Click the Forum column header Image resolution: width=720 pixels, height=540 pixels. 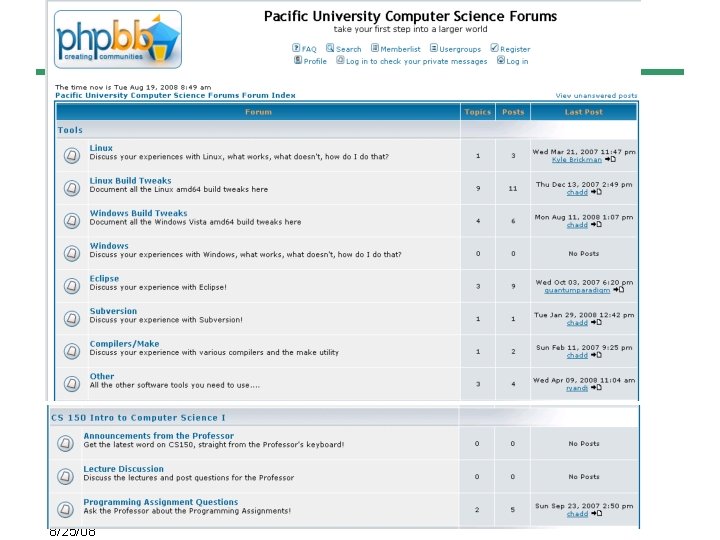point(258,112)
